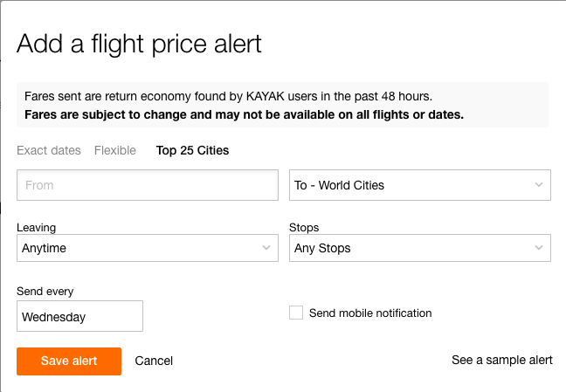
Task: Open the 'See a sample alert' link
Action: click(501, 360)
